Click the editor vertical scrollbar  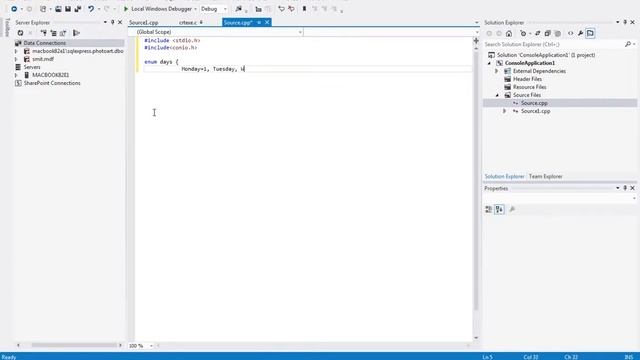point(476,180)
